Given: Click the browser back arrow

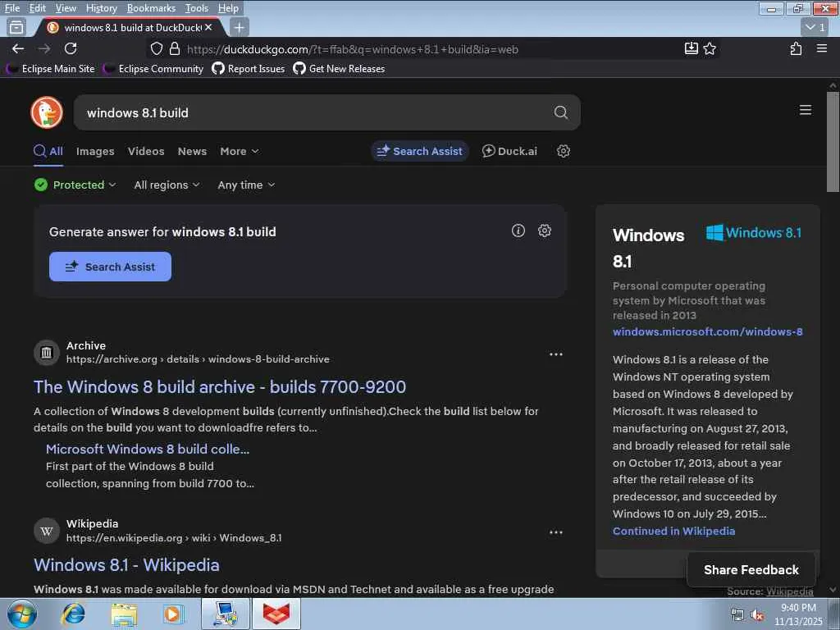Looking at the screenshot, I should [18, 48].
